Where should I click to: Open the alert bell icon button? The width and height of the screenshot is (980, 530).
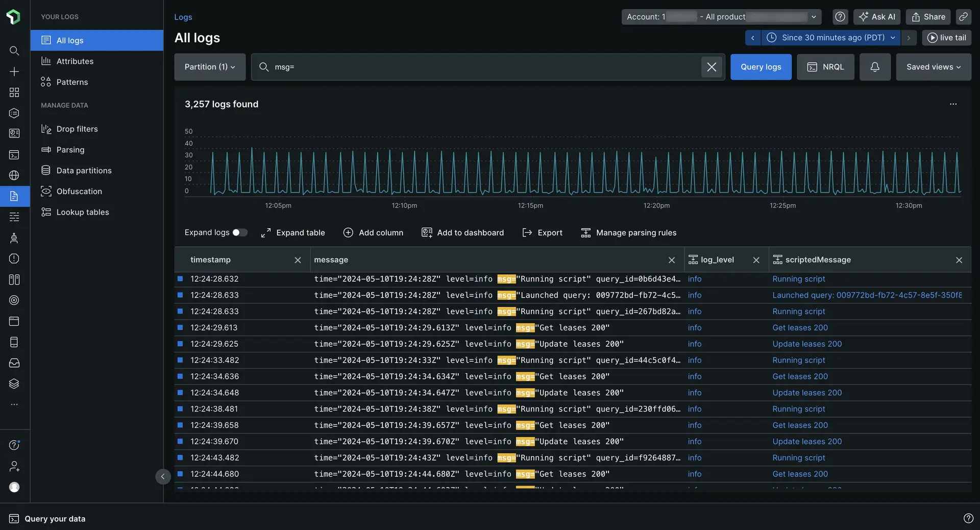click(x=875, y=67)
